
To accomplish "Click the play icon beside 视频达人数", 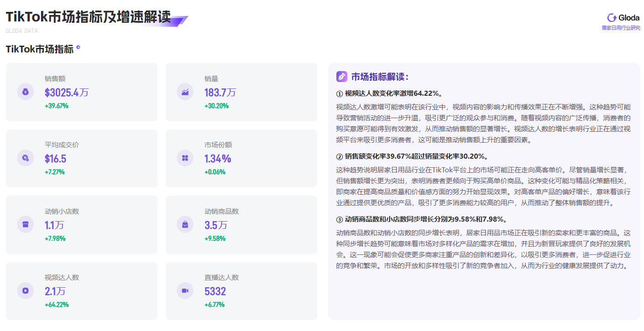I will 26,290.
